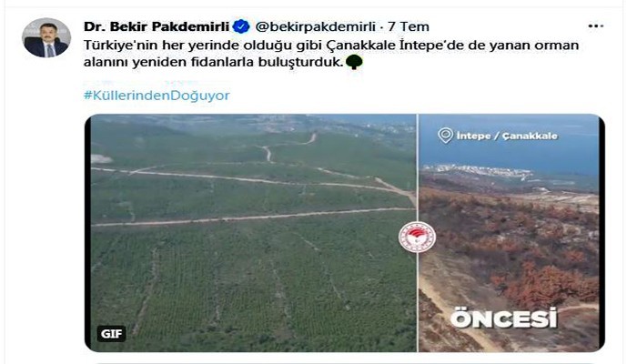This screenshot has width=637, height=364.
Task: Click the winding dirt road in the green image
Action: coord(284,148)
